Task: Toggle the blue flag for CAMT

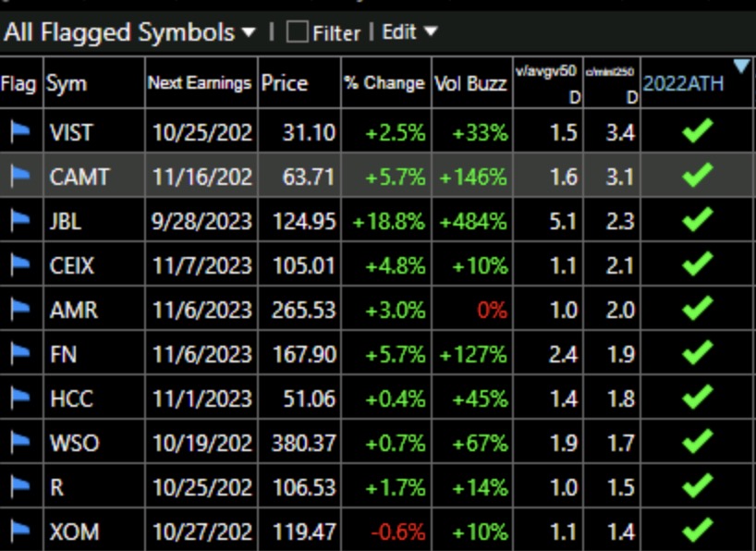Action: 20,176
